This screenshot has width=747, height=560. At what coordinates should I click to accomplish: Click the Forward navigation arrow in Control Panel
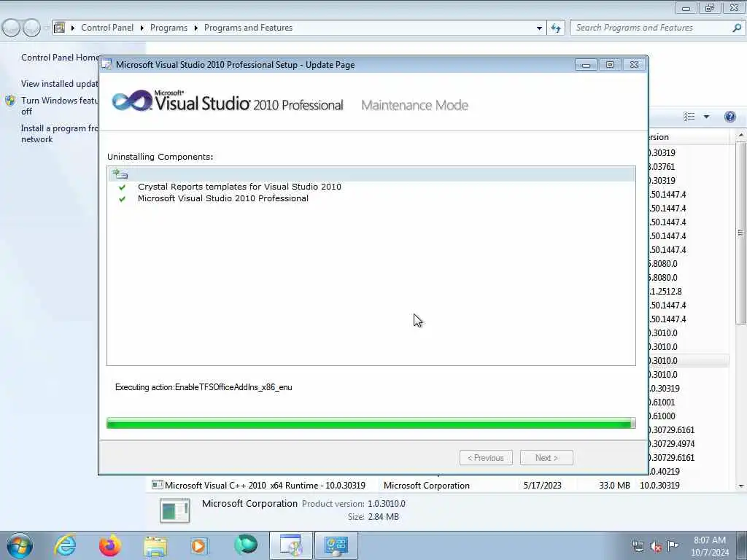(x=31, y=28)
